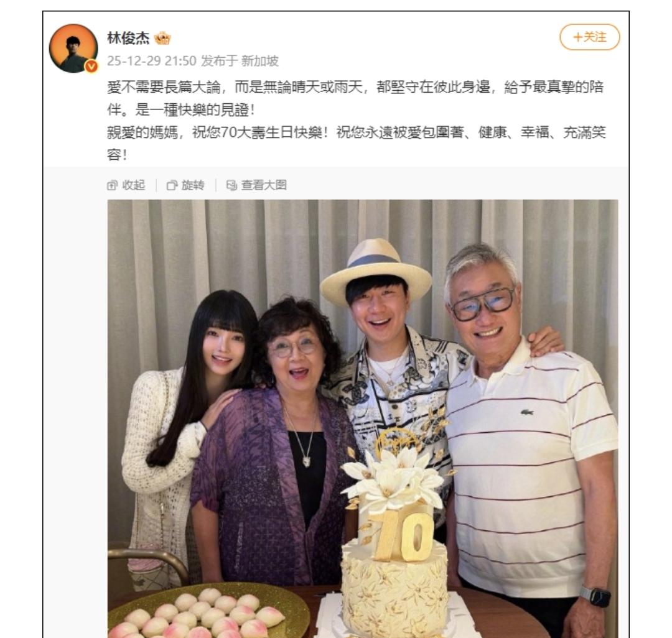The height and width of the screenshot is (638, 672).
Task: Rotate the photo via 旋转 label
Action: click(193, 185)
